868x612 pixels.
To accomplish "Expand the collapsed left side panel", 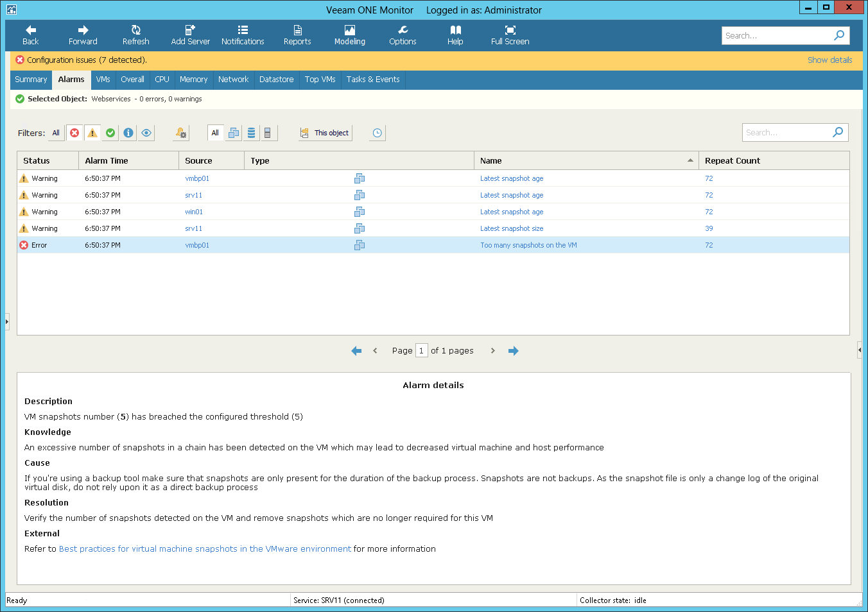I will (7, 321).
